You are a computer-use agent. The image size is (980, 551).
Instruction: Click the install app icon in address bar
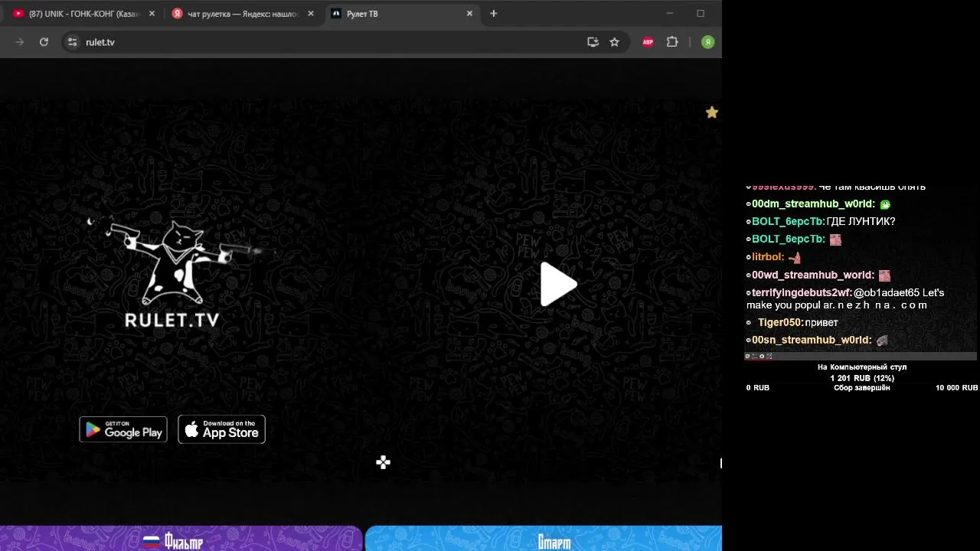593,42
